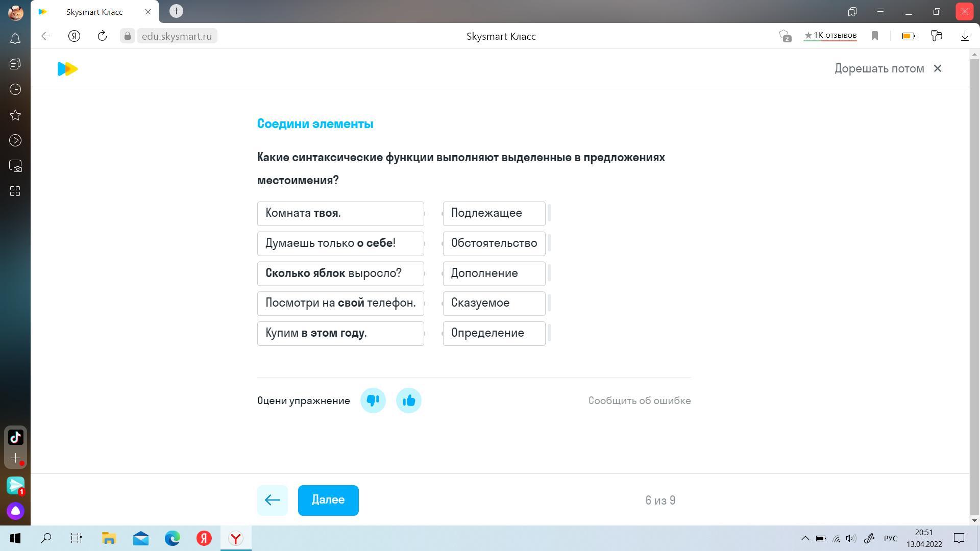Open Alice assistant icon in sidebar

coord(15,511)
